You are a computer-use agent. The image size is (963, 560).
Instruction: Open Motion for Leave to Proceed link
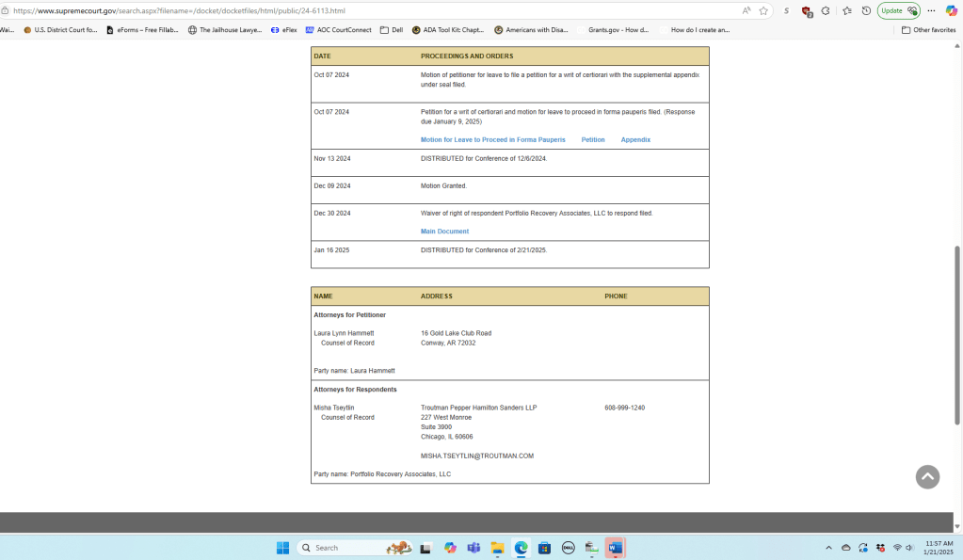pos(492,139)
